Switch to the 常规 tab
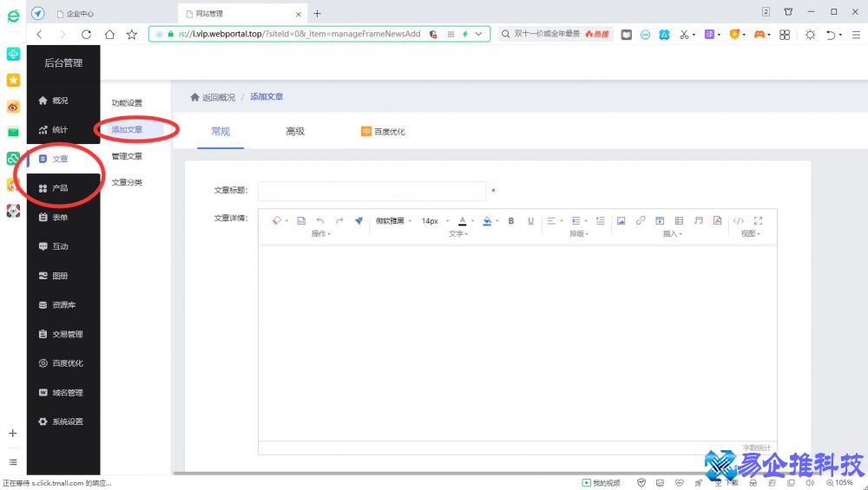This screenshot has height=490, width=868. [220, 132]
